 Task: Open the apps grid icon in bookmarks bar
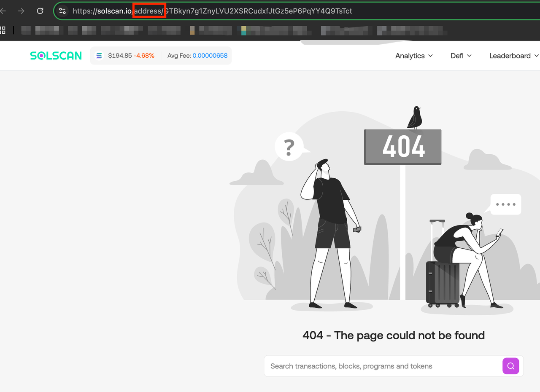point(3,30)
